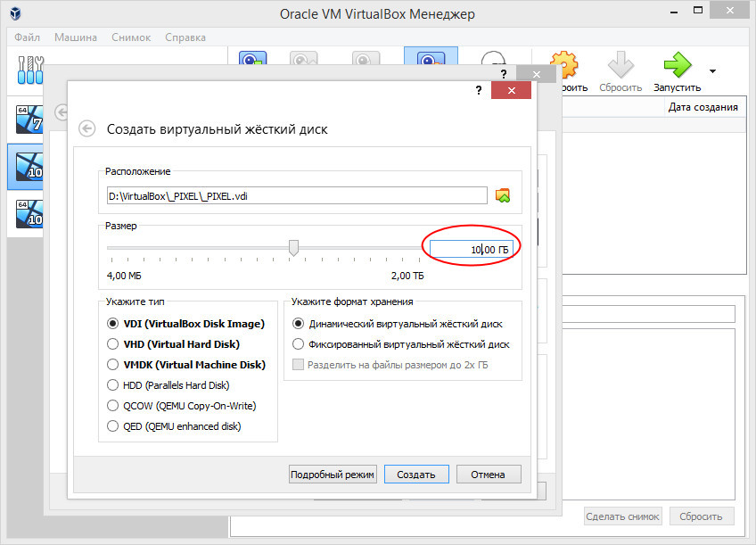Choose Динамический виртуальный жёсткий диск option
This screenshot has width=756, height=545.
point(398,324)
